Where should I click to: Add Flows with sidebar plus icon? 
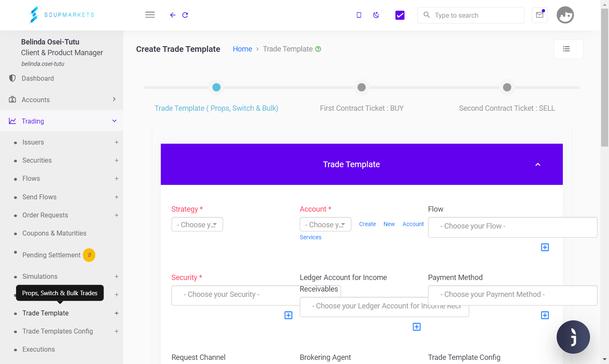pos(117,178)
